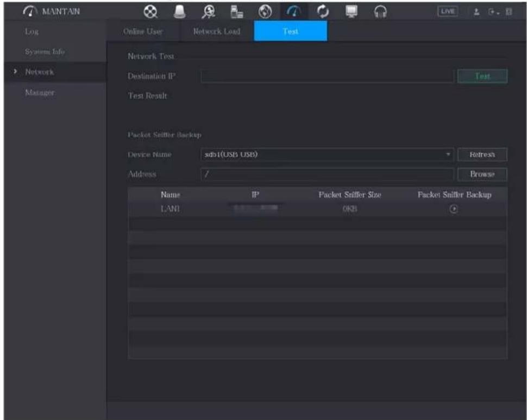This screenshot has height=420, width=527.
Task: Click the Refresh button
Action: coord(482,154)
